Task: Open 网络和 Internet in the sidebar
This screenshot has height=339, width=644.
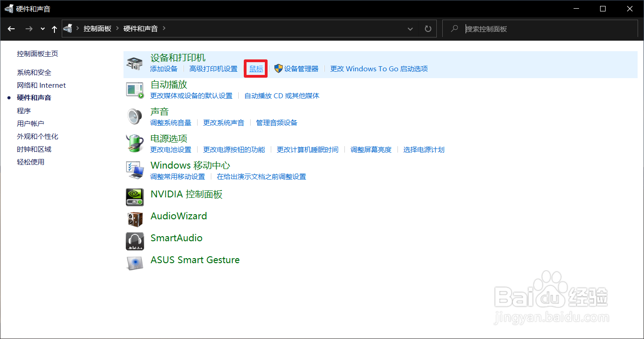Action: pos(41,85)
